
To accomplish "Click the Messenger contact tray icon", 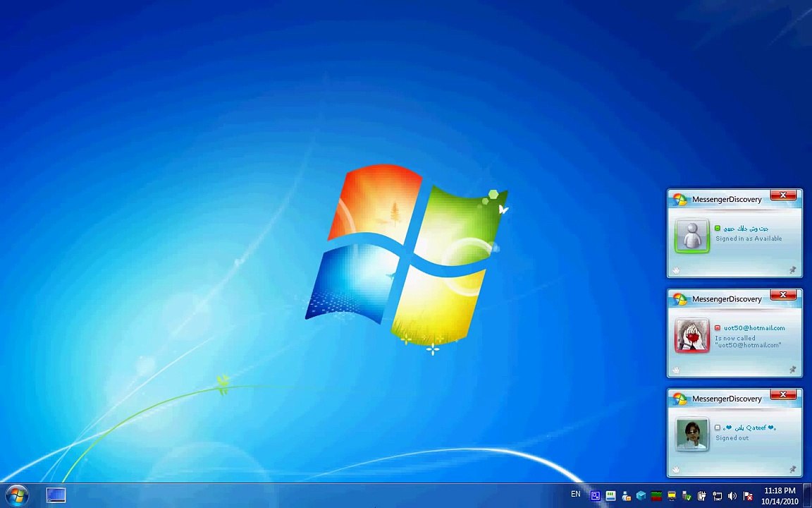I will click(x=626, y=496).
